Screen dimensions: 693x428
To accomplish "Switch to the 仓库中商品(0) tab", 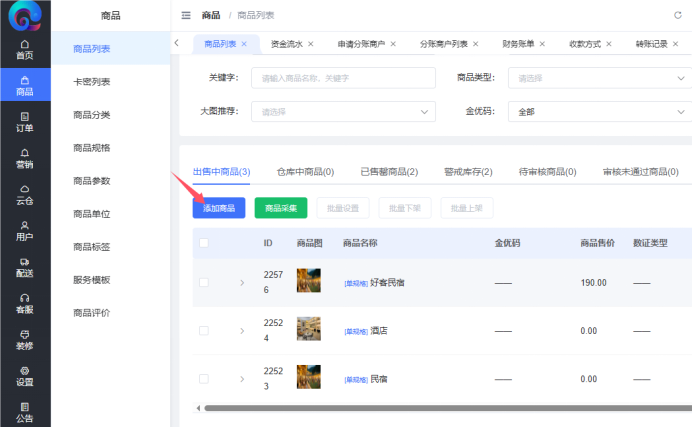I will 305,172.
